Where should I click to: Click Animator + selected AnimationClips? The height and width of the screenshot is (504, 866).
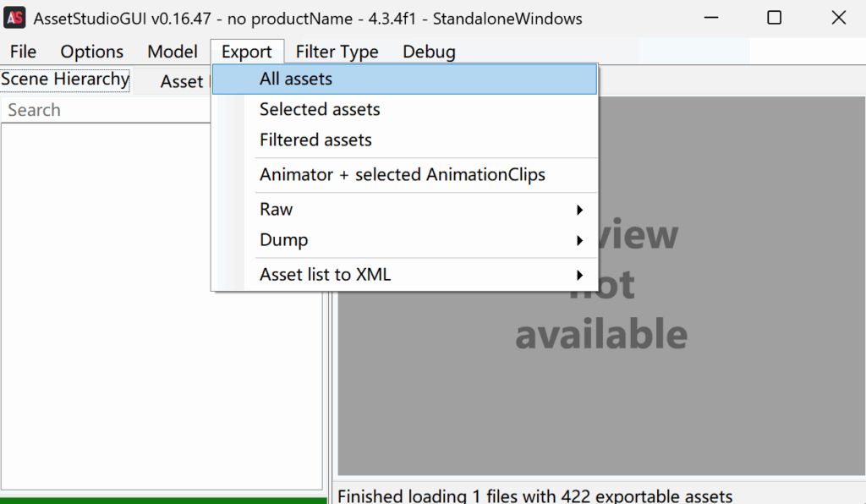[403, 175]
